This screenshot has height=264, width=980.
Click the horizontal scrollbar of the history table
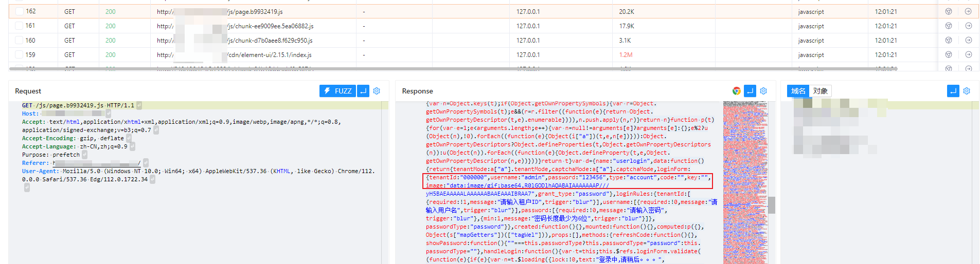tap(453, 68)
